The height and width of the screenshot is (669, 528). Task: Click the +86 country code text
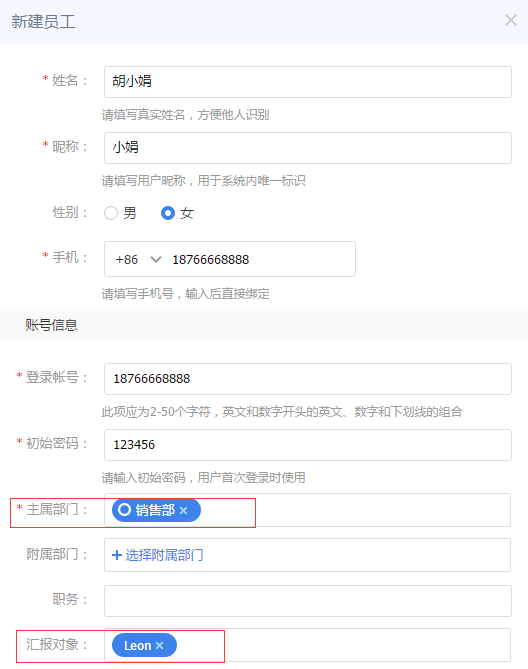pos(126,259)
